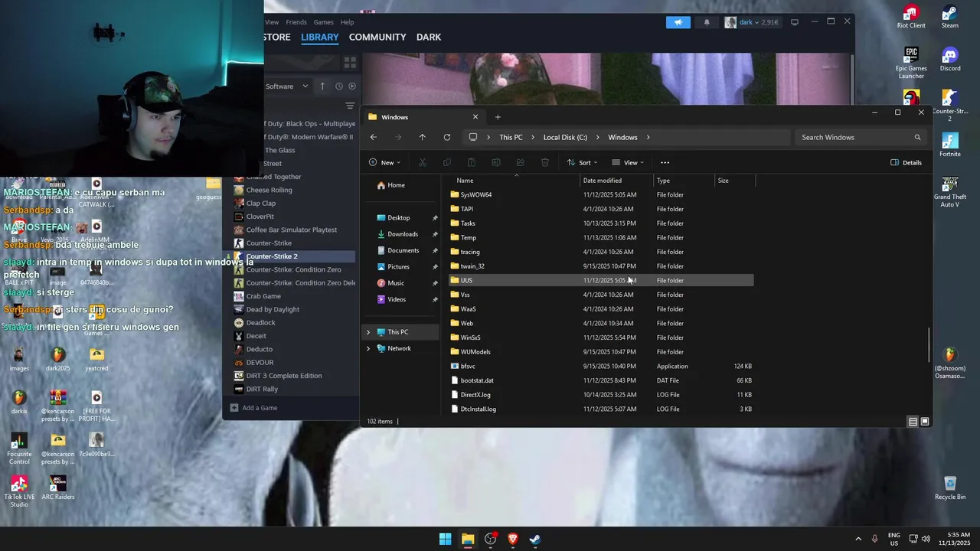Open Pictures in Explorer sidebar
980x551 pixels.
pos(398,267)
